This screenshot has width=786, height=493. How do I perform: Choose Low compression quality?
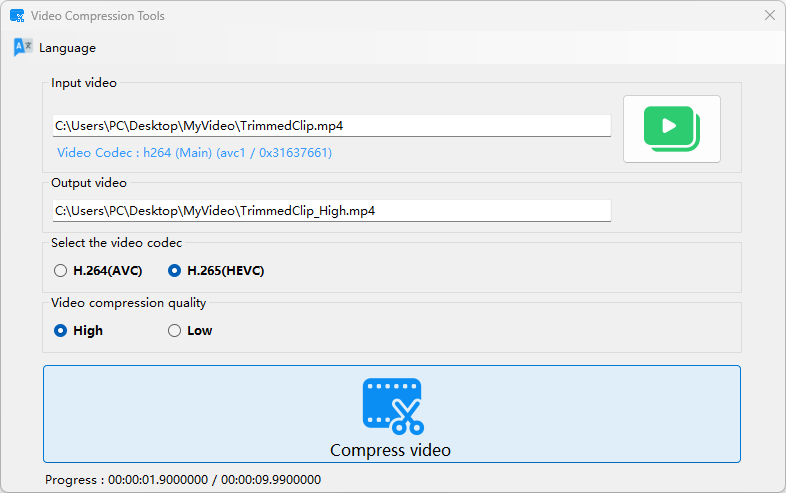coord(190,331)
